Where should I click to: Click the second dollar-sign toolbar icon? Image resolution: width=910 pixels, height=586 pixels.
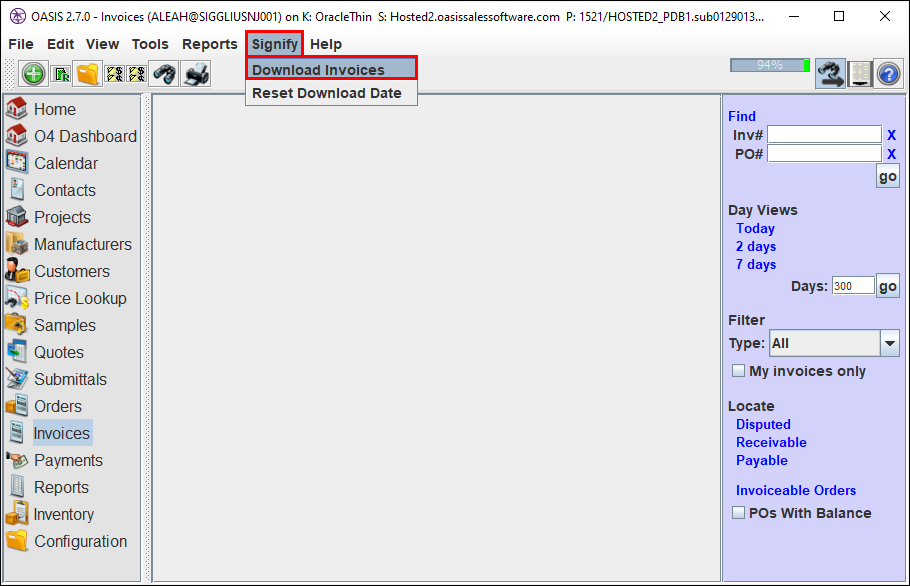pyautogui.click(x=137, y=74)
